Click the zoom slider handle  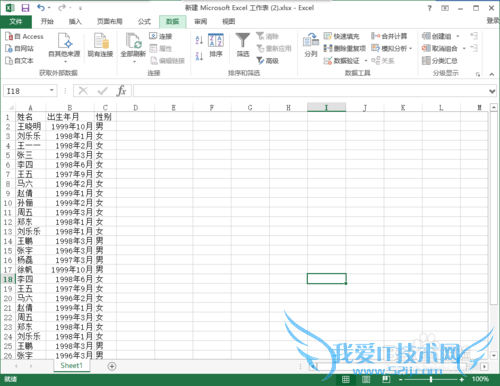[x=431, y=379]
